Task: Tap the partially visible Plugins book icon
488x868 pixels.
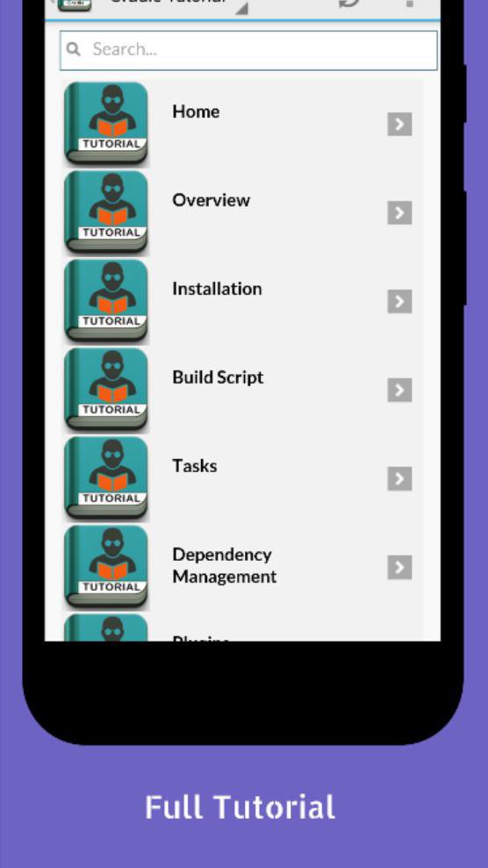Action: pyautogui.click(x=106, y=628)
